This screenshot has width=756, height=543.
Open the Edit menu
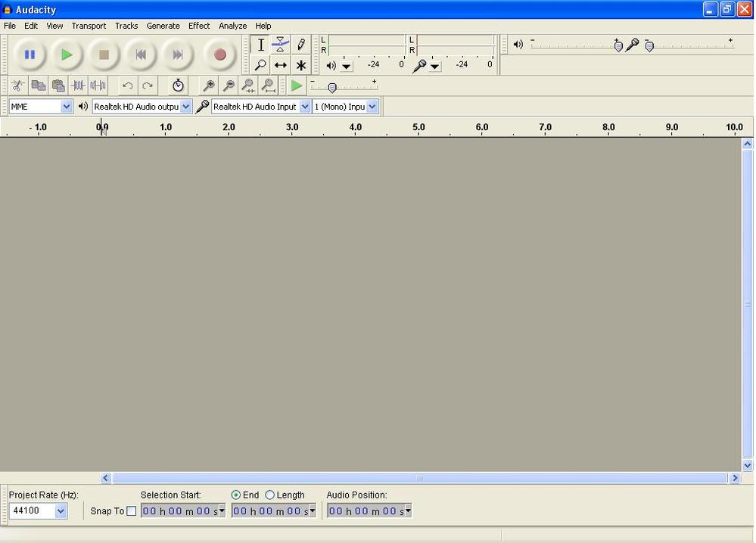click(31, 26)
